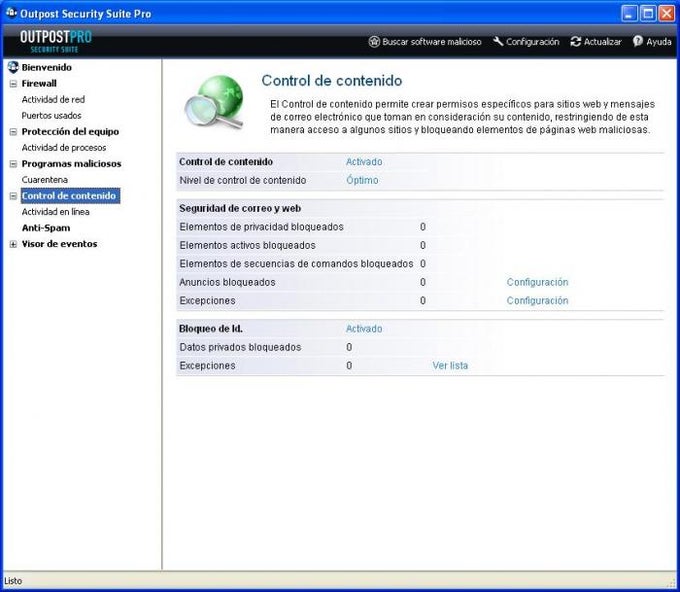Screen dimensions: 680x592
Task: Select the highlighted Control de contenido item
Action: pos(70,196)
